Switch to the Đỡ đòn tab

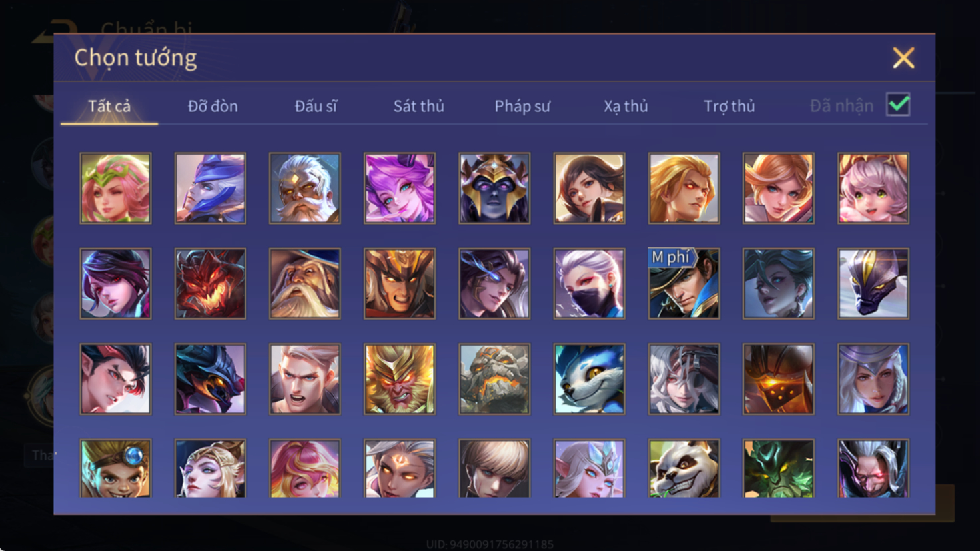tap(213, 106)
